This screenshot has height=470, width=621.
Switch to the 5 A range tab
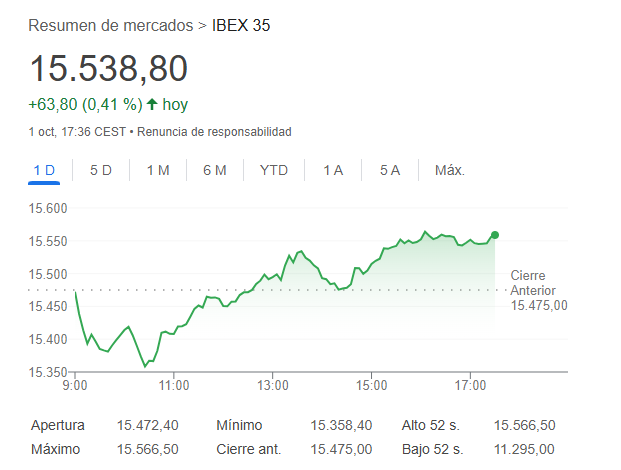click(x=390, y=170)
